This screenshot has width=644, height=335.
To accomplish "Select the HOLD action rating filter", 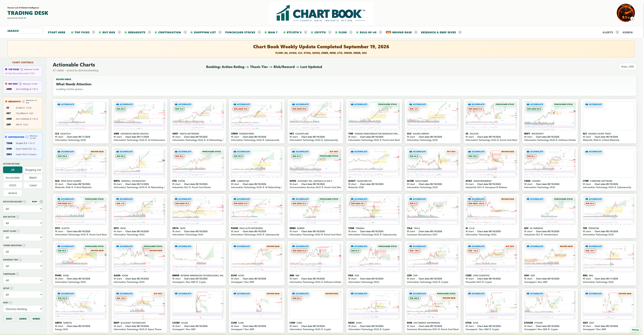I will [x=13, y=185].
